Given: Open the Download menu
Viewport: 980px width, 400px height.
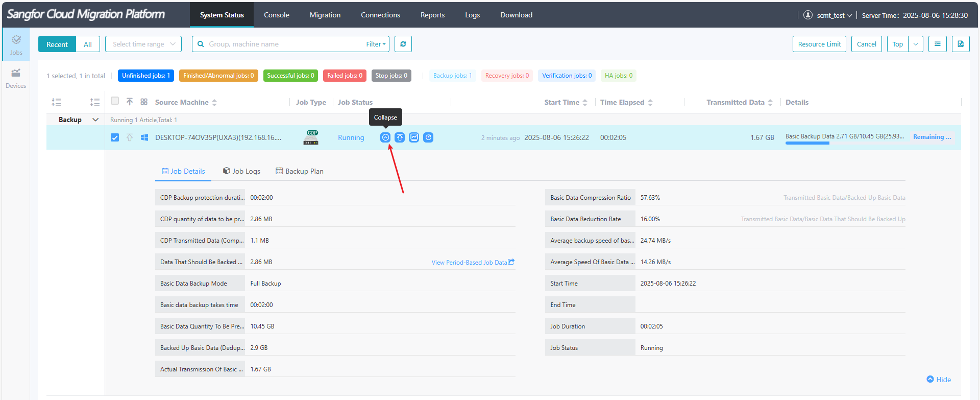Looking at the screenshot, I should click(517, 15).
